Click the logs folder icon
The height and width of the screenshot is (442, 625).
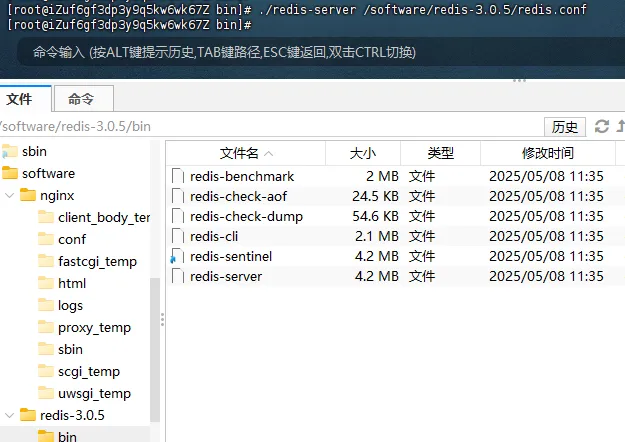[x=46, y=305]
